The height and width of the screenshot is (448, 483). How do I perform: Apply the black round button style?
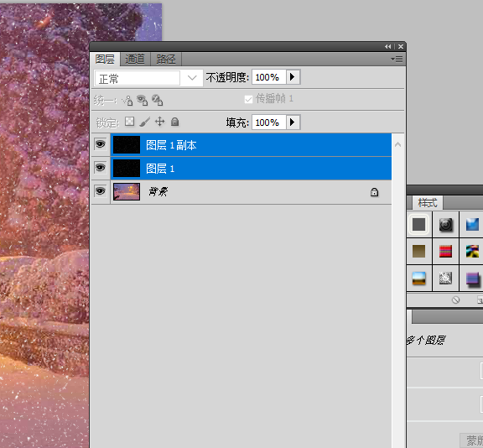click(x=445, y=224)
